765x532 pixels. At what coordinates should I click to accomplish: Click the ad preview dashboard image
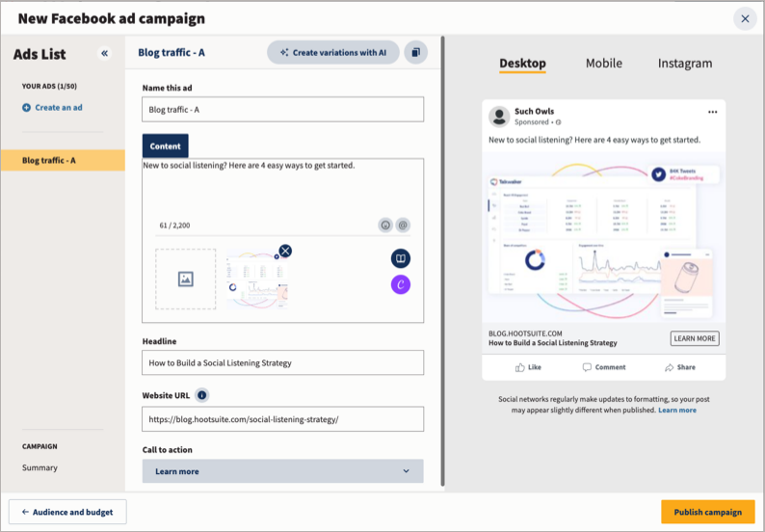coord(604,238)
